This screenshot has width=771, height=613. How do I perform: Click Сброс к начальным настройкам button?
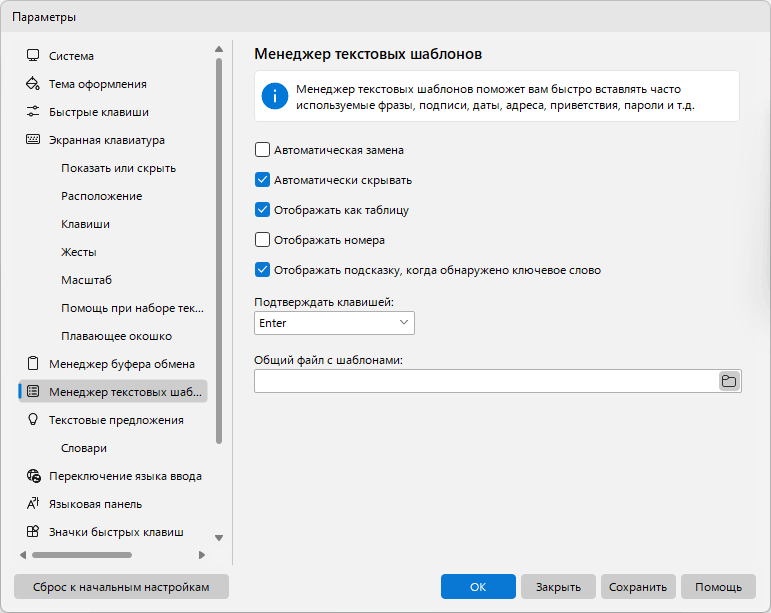121,586
